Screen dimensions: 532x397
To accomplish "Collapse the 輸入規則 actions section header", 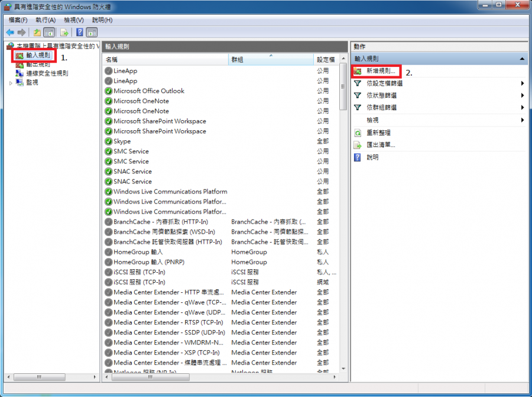I will point(522,59).
